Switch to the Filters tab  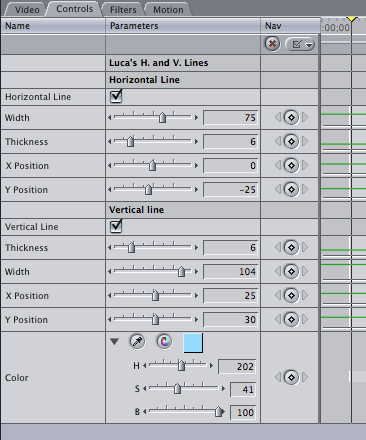(x=123, y=10)
